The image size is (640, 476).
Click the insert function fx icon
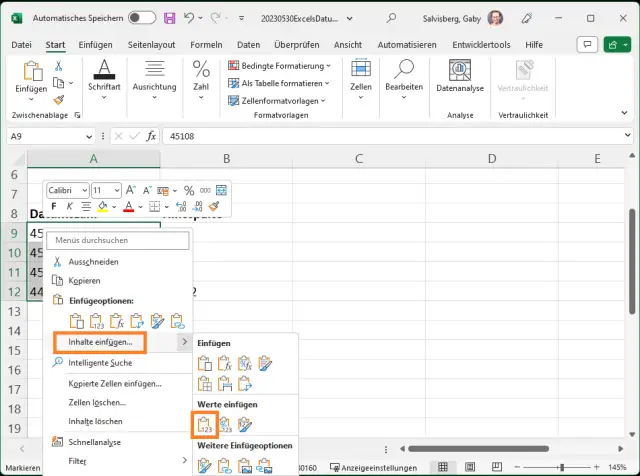[x=151, y=135]
